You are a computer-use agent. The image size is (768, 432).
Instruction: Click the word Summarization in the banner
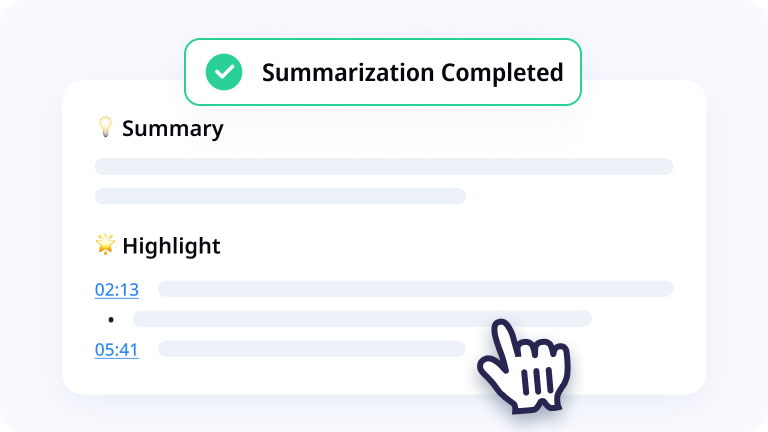(x=348, y=72)
